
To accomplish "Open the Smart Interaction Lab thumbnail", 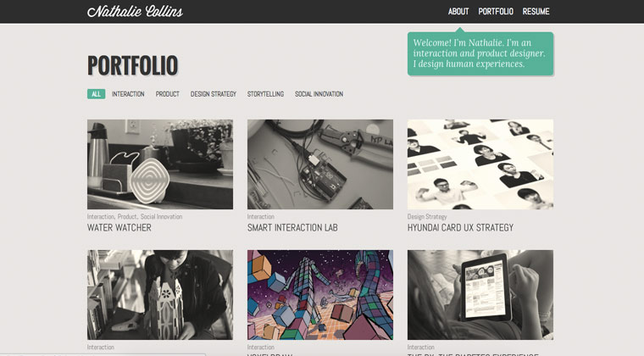I will [320, 164].
